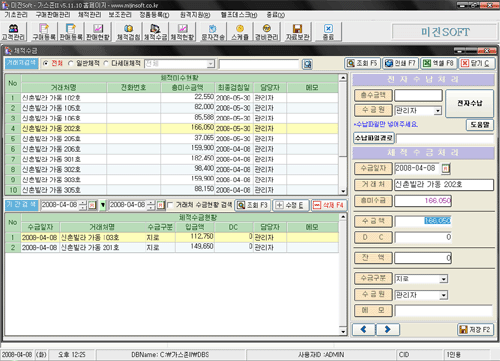This screenshot has height=361, width=500.
Task: Click scroll-down arrow of 체적수금현황 table
Action: (343, 331)
